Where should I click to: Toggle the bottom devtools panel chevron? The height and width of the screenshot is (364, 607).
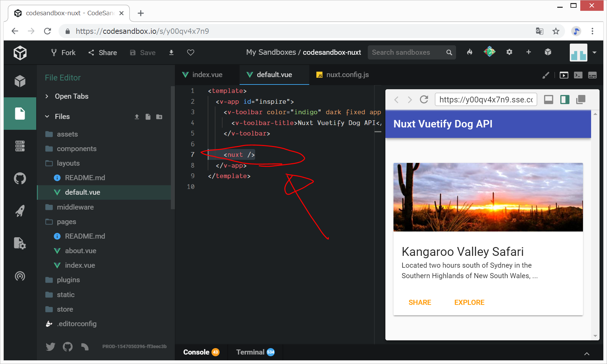587,354
